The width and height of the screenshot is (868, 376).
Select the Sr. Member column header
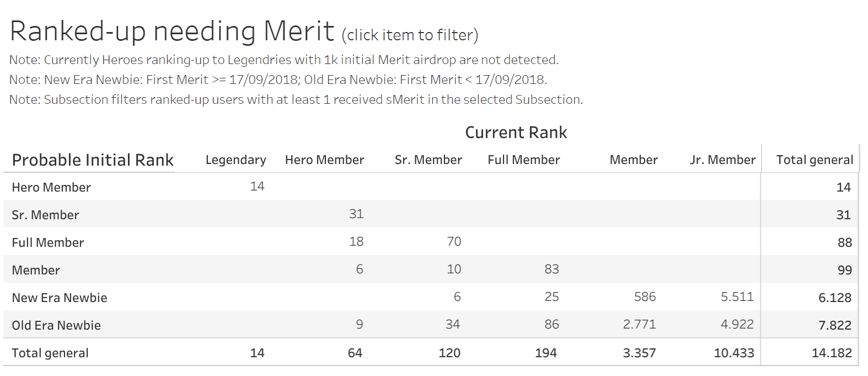pos(428,160)
